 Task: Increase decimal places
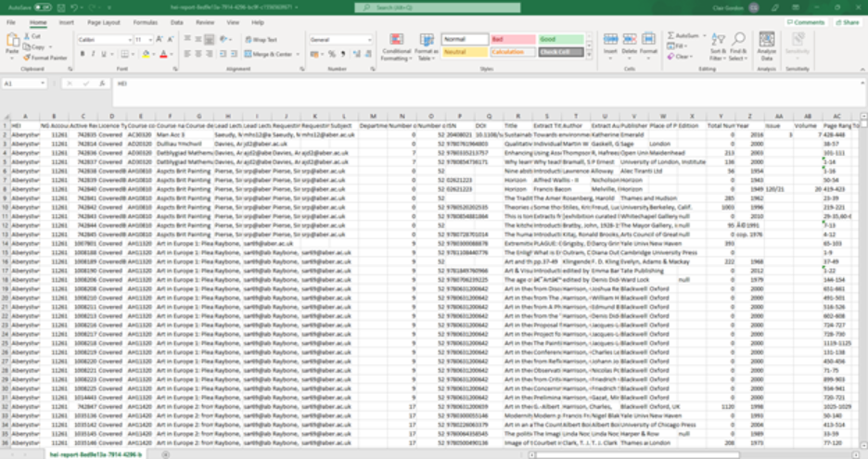(x=356, y=55)
